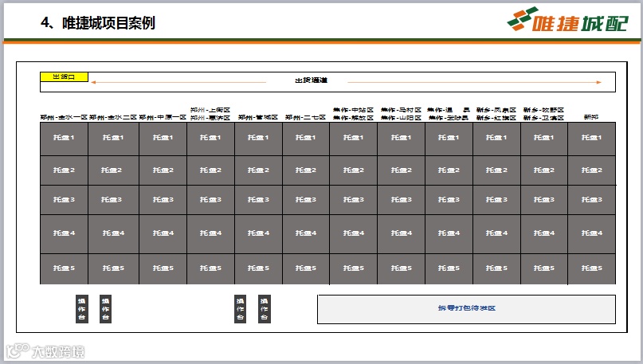Click 托盘3 in the 郑州-金水二区 column
The height and width of the screenshot is (364, 643).
113,200
